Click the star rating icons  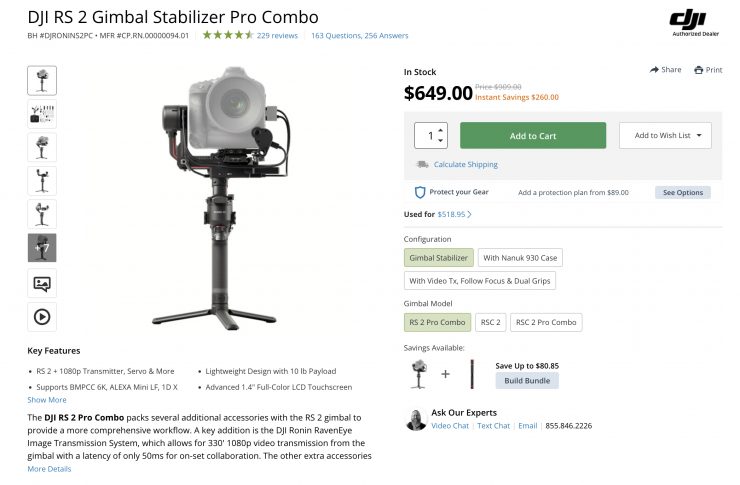point(227,35)
